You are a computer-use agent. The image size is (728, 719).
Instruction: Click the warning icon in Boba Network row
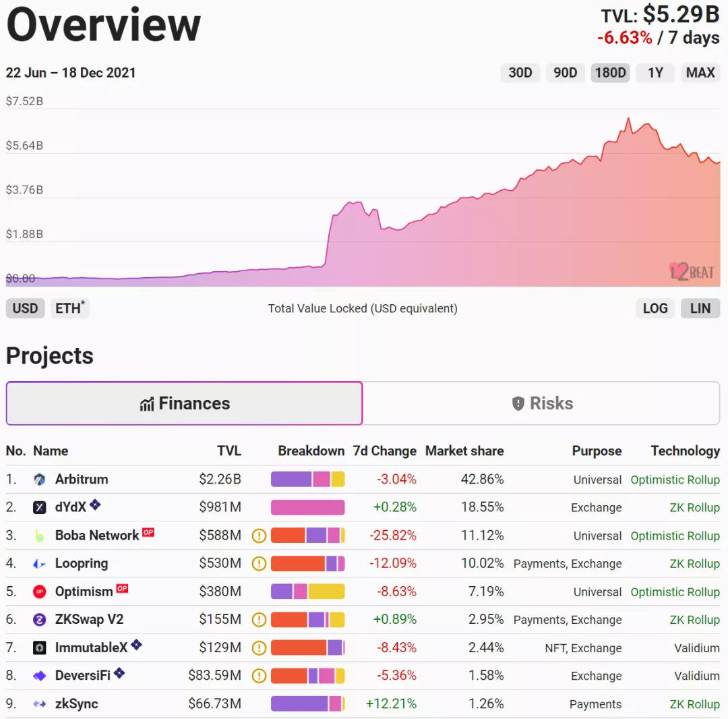click(x=259, y=536)
